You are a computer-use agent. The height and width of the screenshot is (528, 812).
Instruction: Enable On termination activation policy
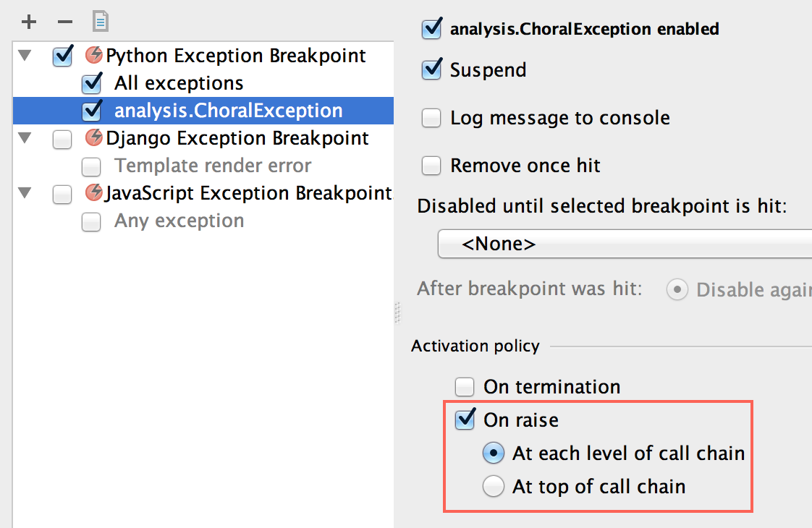465,387
